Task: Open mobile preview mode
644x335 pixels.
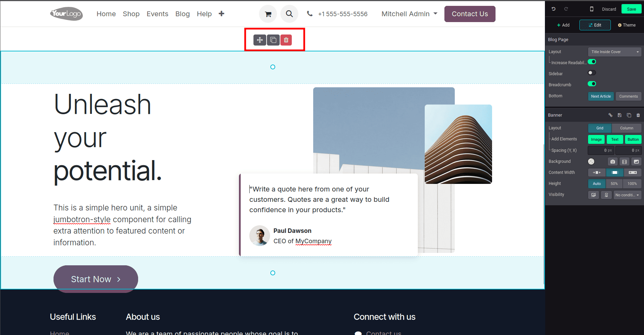Action: coord(592,9)
